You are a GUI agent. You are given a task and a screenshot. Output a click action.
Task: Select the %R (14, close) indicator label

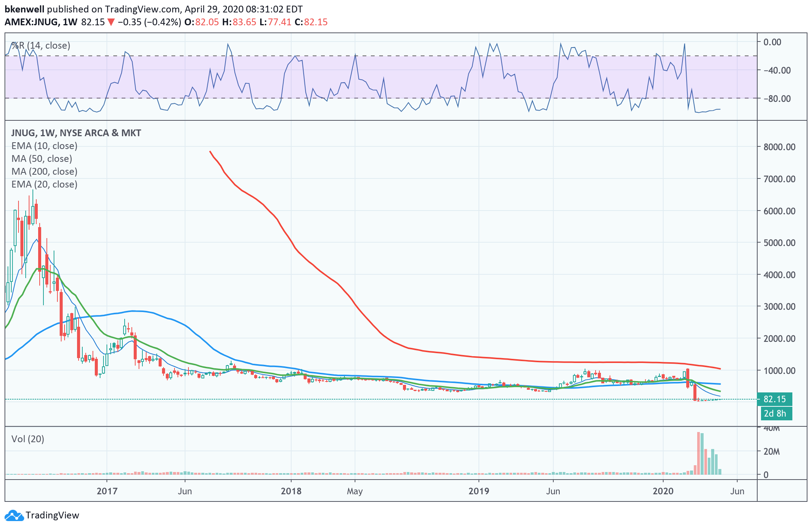pyautogui.click(x=41, y=46)
